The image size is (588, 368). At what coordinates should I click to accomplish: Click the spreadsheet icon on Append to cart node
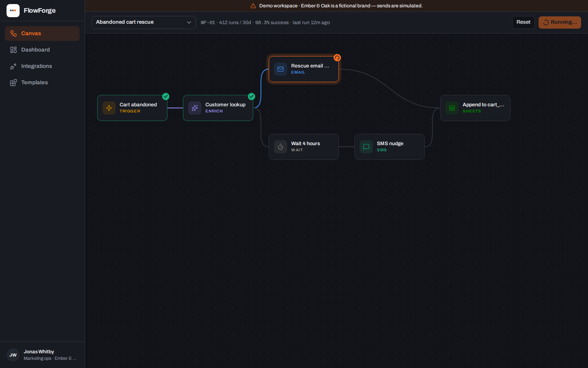point(452,108)
